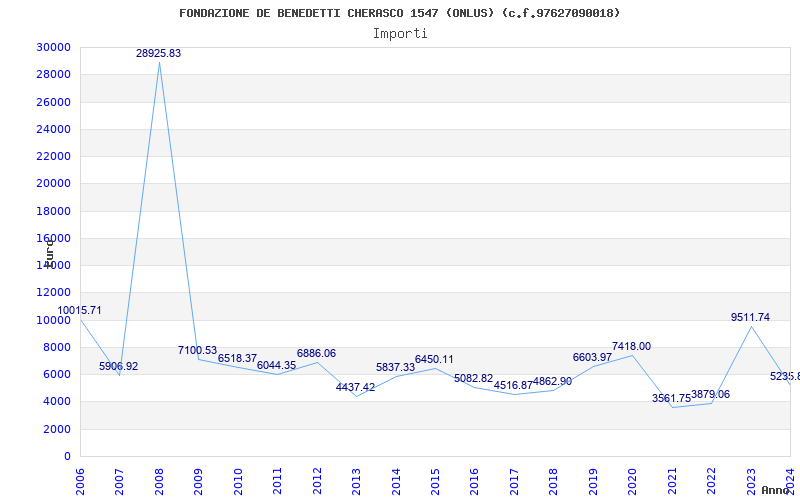Click the Fondazione De Benedetti chart title
Image resolution: width=800 pixels, height=500 pixels.
(x=400, y=13)
